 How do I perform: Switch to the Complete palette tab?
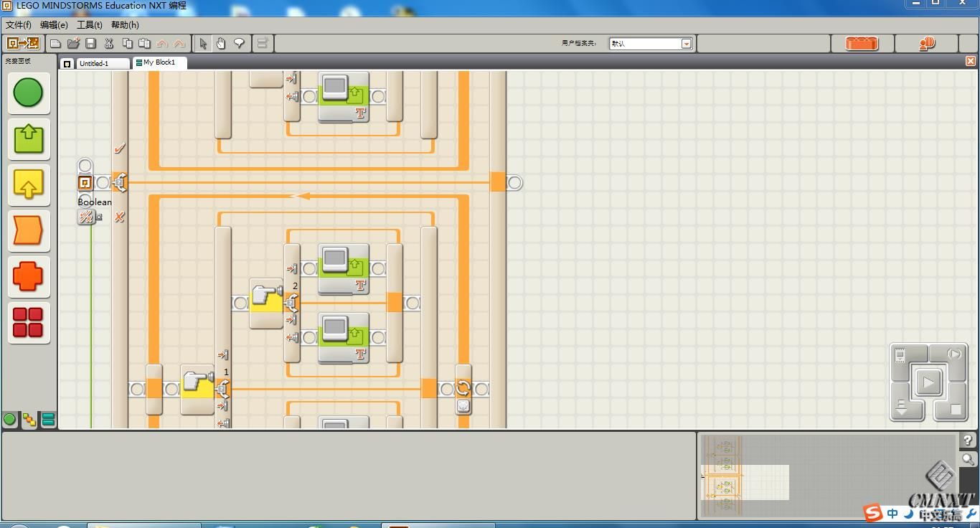pyautogui.click(x=29, y=420)
